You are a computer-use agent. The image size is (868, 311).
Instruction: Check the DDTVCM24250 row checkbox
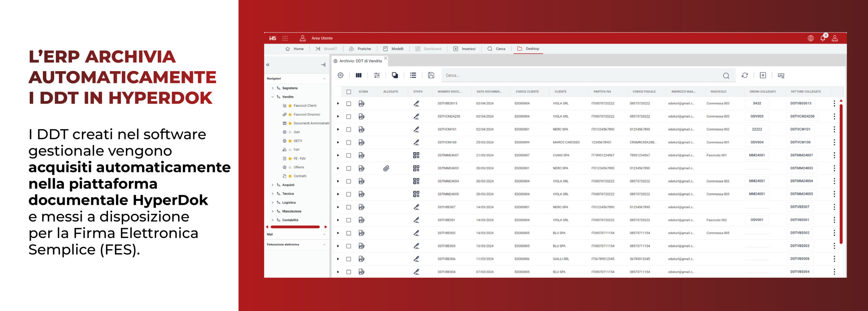(x=349, y=116)
